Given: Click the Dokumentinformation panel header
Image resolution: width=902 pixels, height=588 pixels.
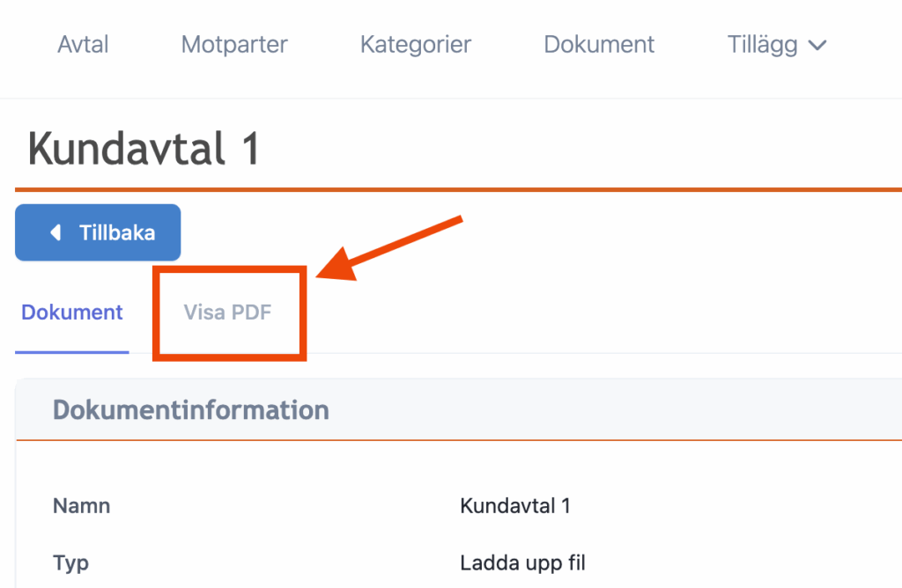Looking at the screenshot, I should coord(191,409).
